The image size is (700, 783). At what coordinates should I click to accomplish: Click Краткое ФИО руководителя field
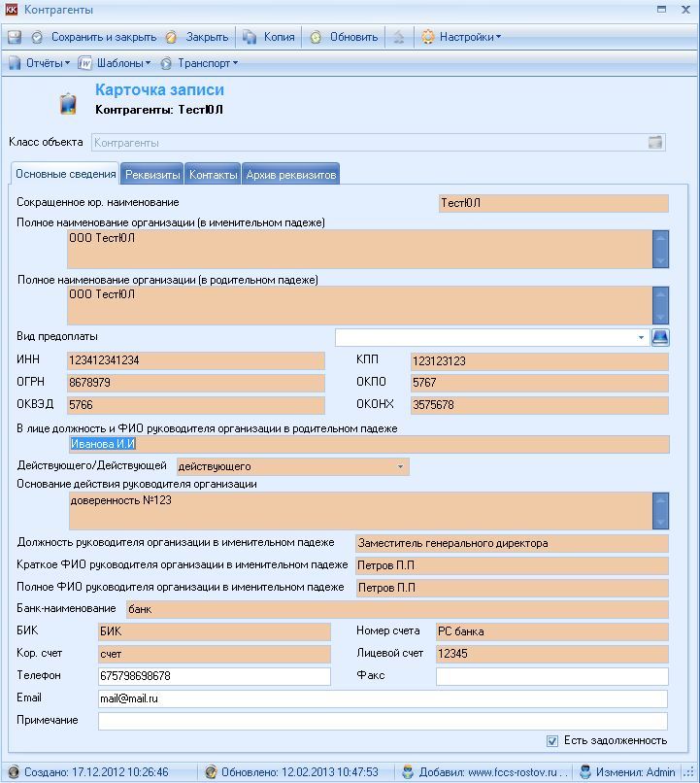point(512,565)
